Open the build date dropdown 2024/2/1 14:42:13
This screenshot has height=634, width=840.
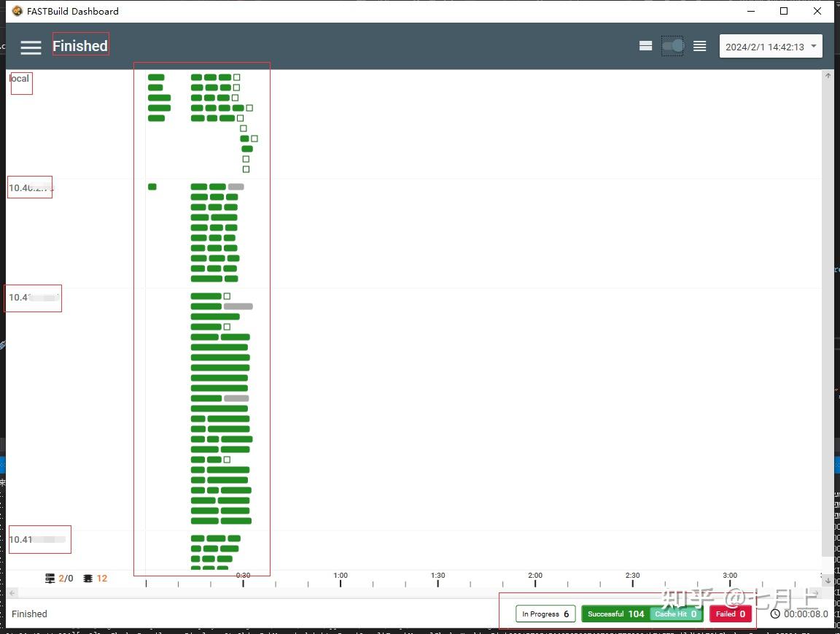tap(770, 47)
